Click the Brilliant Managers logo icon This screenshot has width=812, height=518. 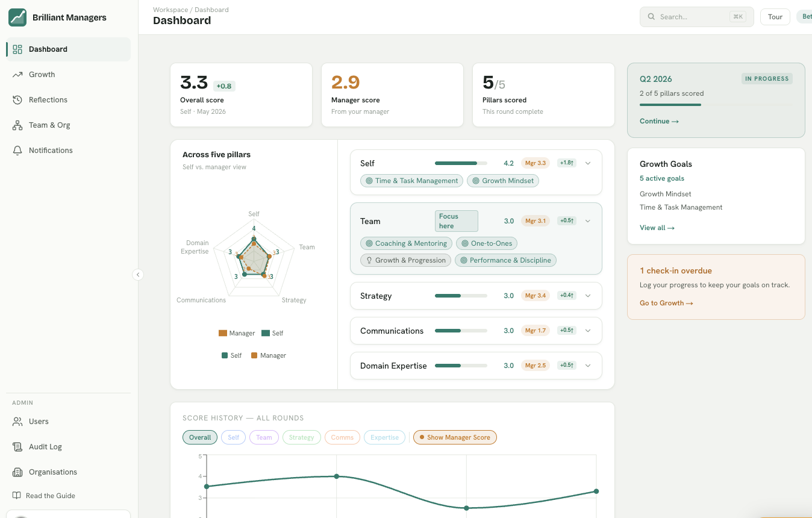tap(17, 17)
